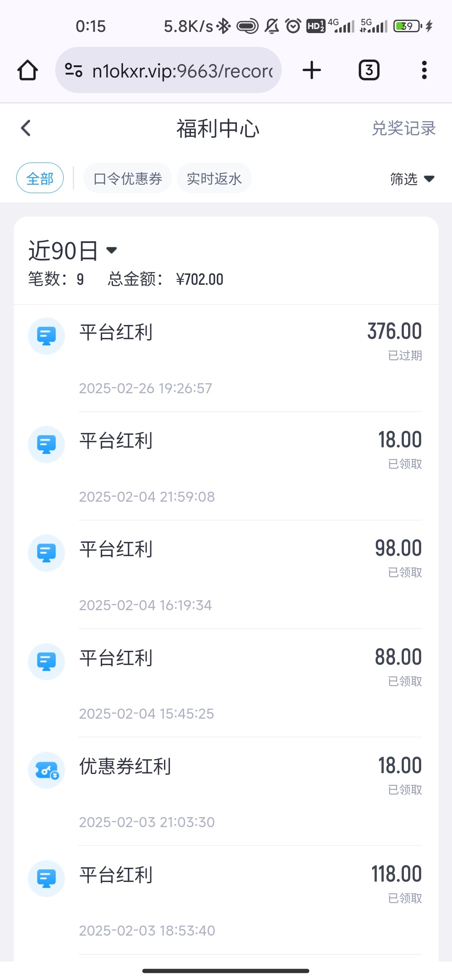Tap the browser home icon
The height and width of the screenshot is (980, 452).
pos(28,70)
